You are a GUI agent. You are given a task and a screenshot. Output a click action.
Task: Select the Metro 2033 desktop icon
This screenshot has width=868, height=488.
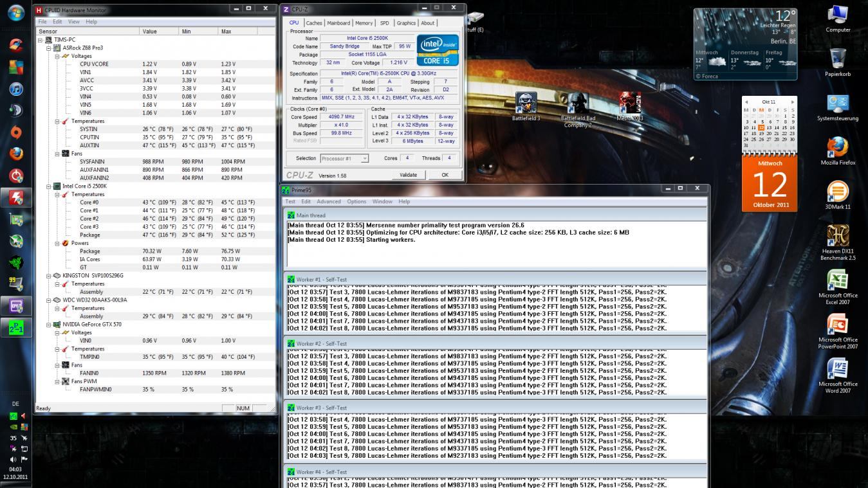[630, 107]
